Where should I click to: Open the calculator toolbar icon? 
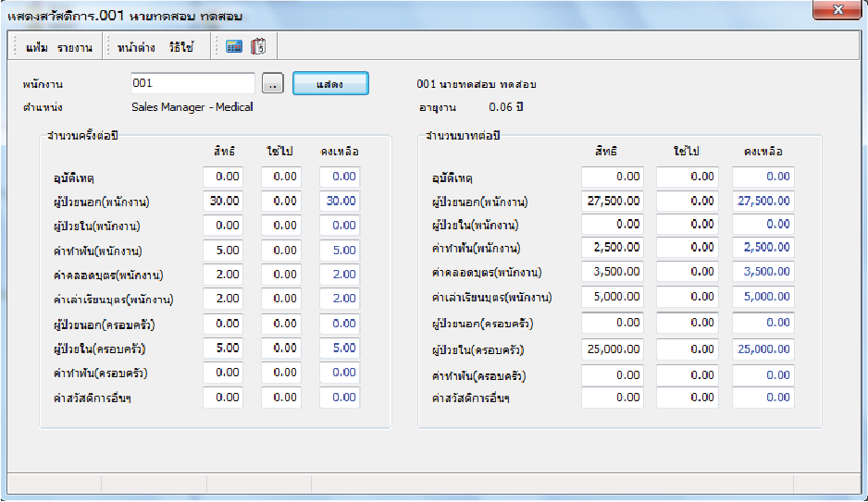[234, 47]
